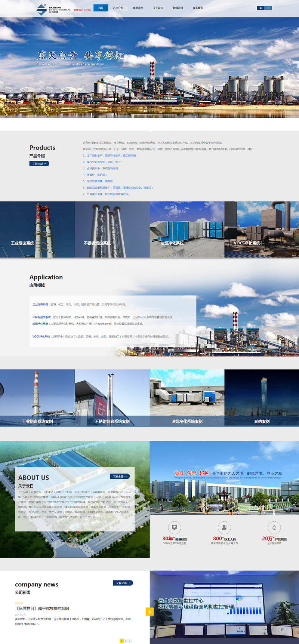Click the water drop icon above 20万

point(274,527)
